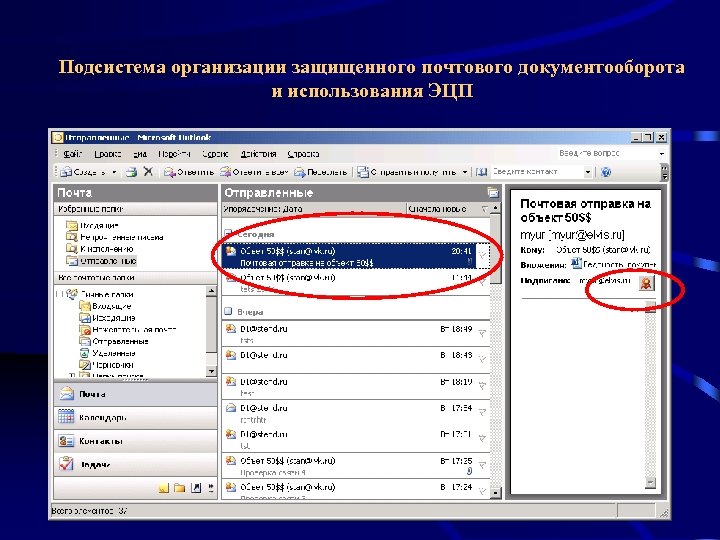This screenshot has width=720, height=540.
Task: Click the message list scrollbar down arrow
Action: click(495, 493)
